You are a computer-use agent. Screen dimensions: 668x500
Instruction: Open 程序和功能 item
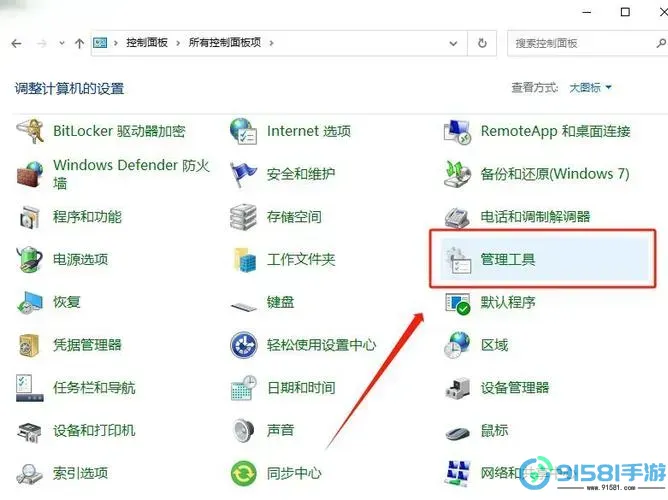click(87, 216)
